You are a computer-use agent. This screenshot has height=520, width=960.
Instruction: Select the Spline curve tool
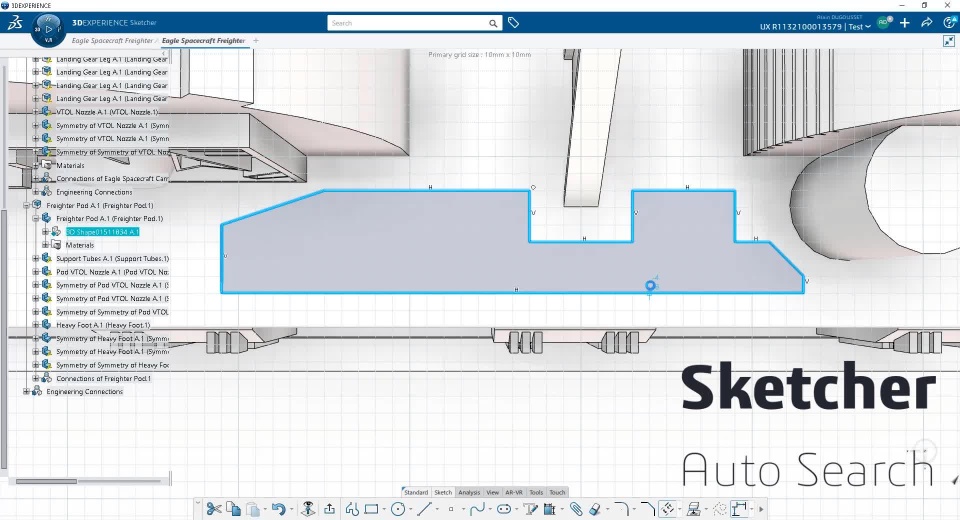478,509
